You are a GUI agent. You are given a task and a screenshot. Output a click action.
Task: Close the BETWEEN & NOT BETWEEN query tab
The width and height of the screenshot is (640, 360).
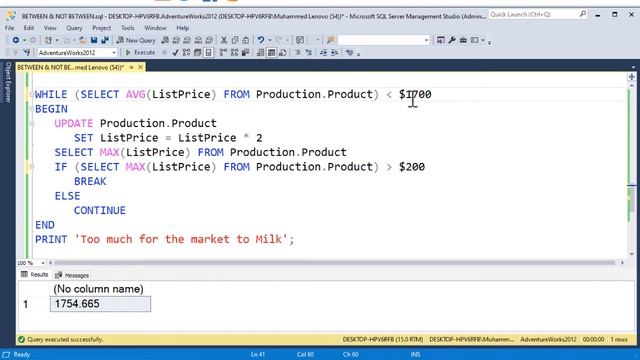(x=140, y=67)
